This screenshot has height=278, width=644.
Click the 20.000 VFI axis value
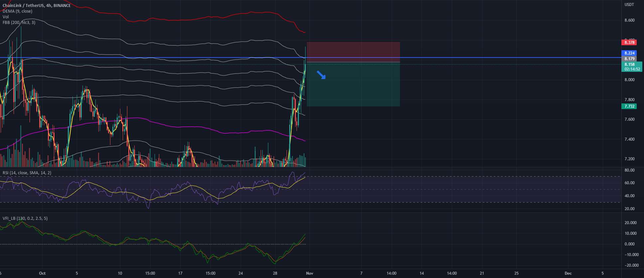click(631, 223)
